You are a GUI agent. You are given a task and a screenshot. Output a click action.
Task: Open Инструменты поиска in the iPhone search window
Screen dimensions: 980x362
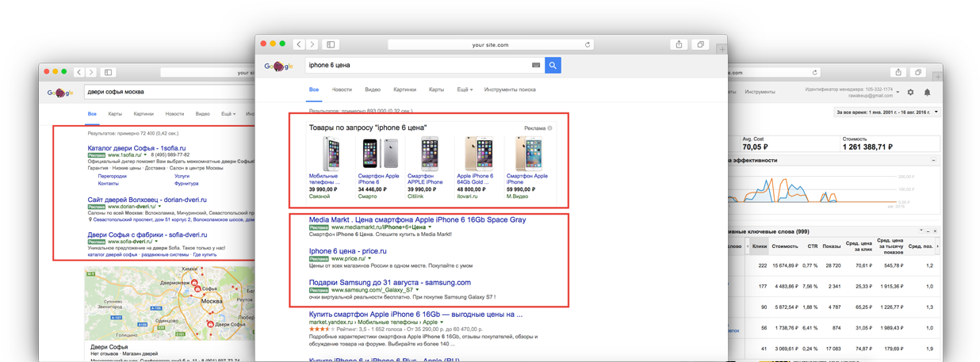pos(510,90)
